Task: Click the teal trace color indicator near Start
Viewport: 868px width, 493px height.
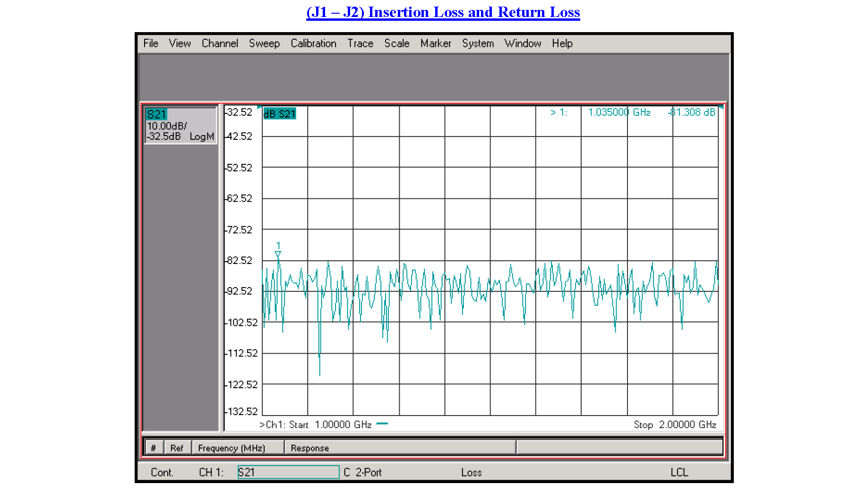Action: point(382,424)
